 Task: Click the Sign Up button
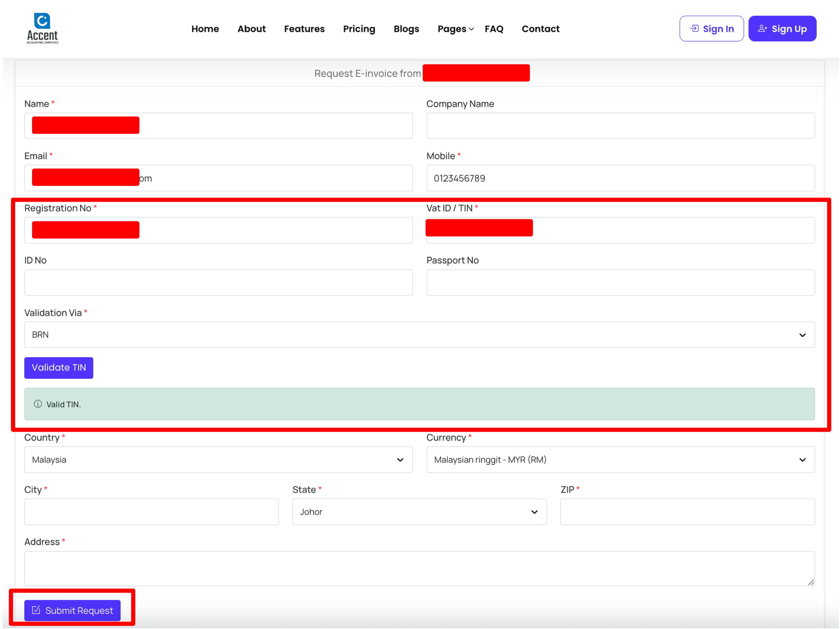tap(782, 29)
